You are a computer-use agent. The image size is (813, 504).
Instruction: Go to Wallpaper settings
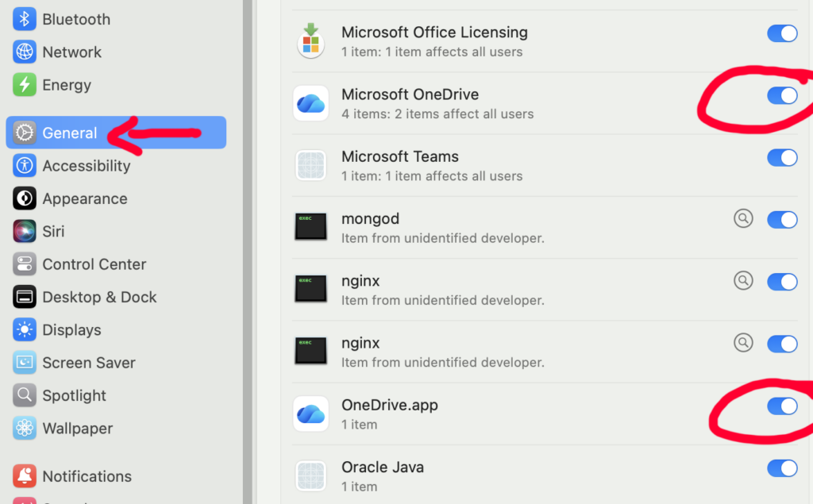(x=77, y=429)
